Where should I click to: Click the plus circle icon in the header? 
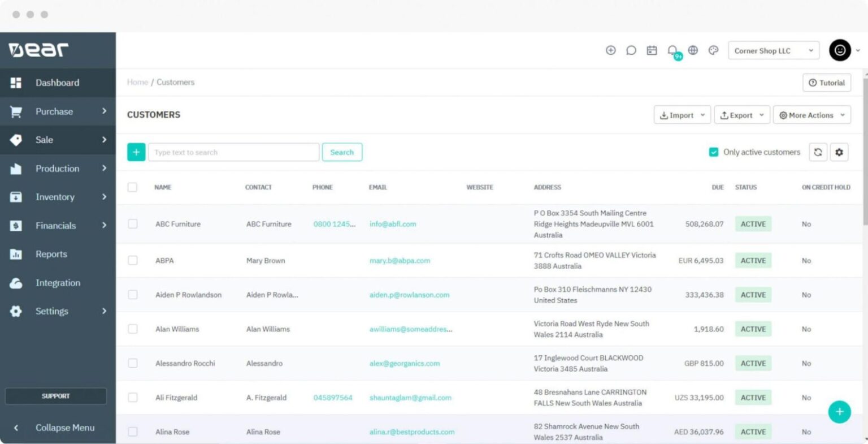611,50
